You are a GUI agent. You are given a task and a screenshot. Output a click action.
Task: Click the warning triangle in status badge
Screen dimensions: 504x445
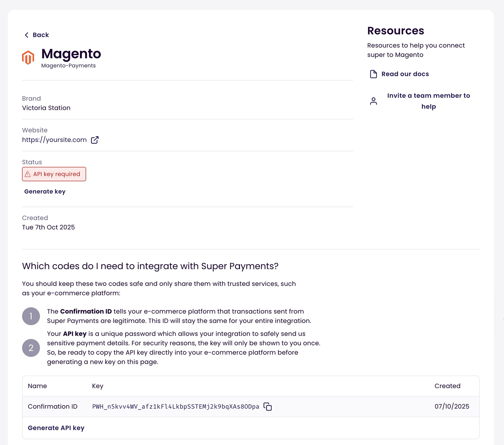[28, 174]
